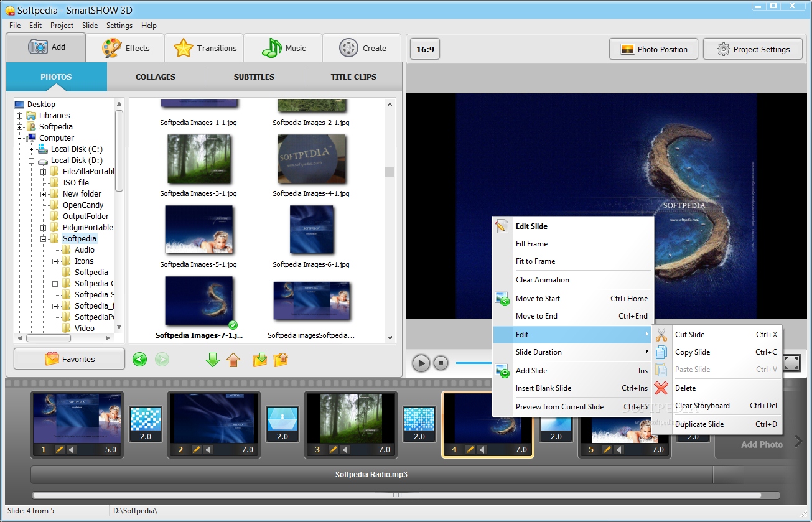812x522 pixels.
Task: Select the SUBTITLES sub-tab
Action: pyautogui.click(x=254, y=77)
